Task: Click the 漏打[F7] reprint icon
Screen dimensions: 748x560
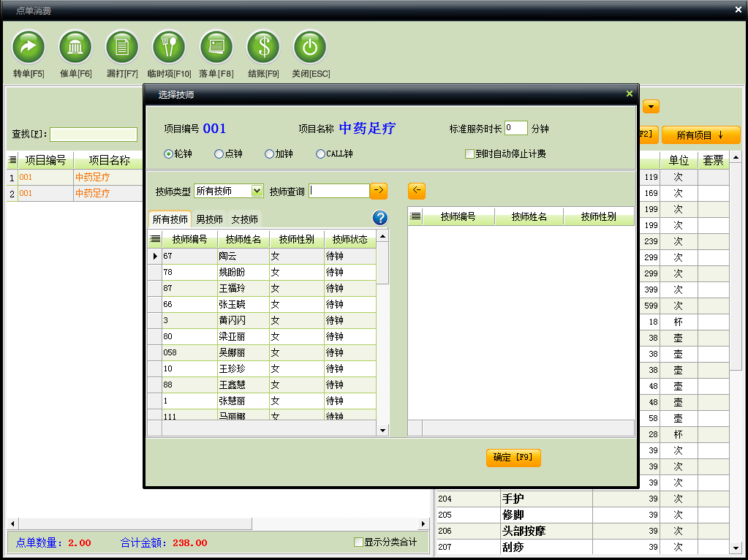Action: click(x=122, y=48)
